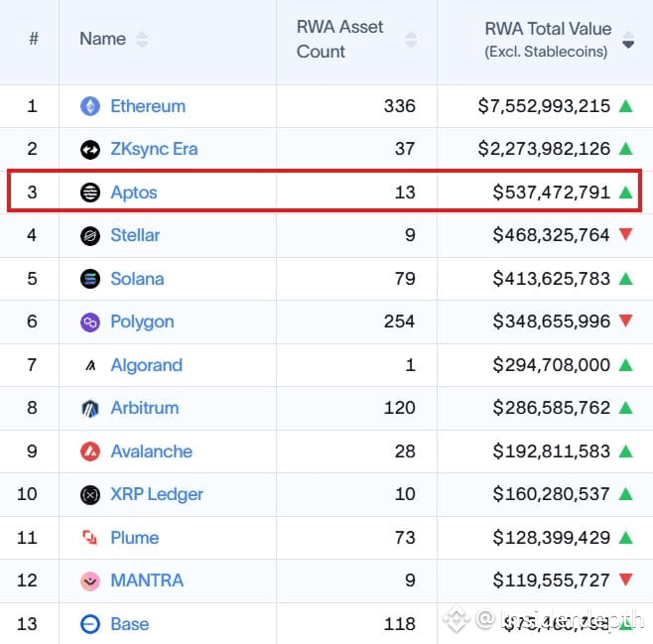This screenshot has height=644, width=653.
Task: Click the RWA Asset Count header text
Action: pyautogui.click(x=339, y=39)
